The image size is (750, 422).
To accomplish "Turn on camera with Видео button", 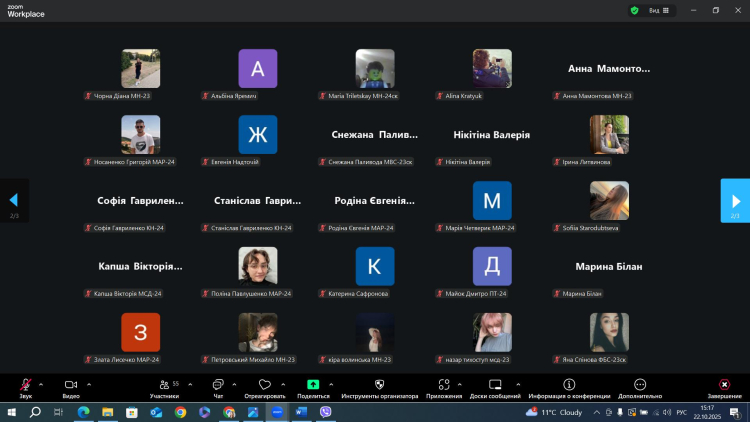I will click(71, 385).
